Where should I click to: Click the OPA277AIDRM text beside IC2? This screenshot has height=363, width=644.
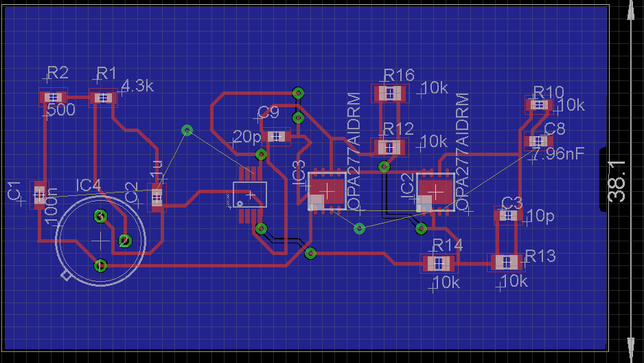point(463,152)
